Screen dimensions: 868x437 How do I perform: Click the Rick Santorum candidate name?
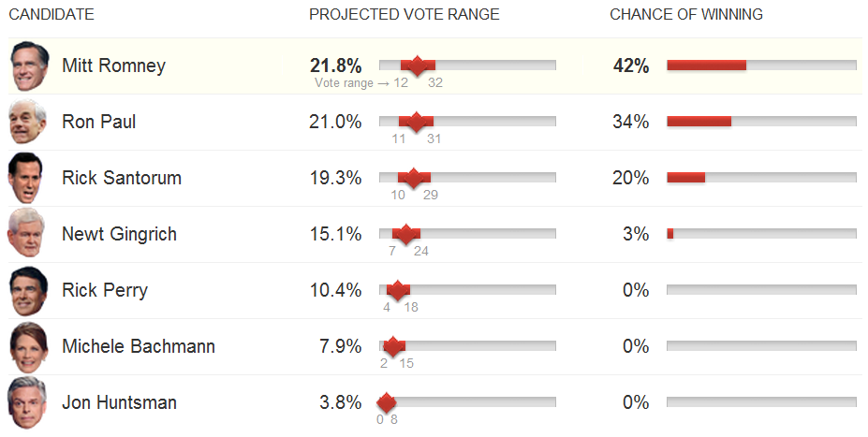coord(122,178)
